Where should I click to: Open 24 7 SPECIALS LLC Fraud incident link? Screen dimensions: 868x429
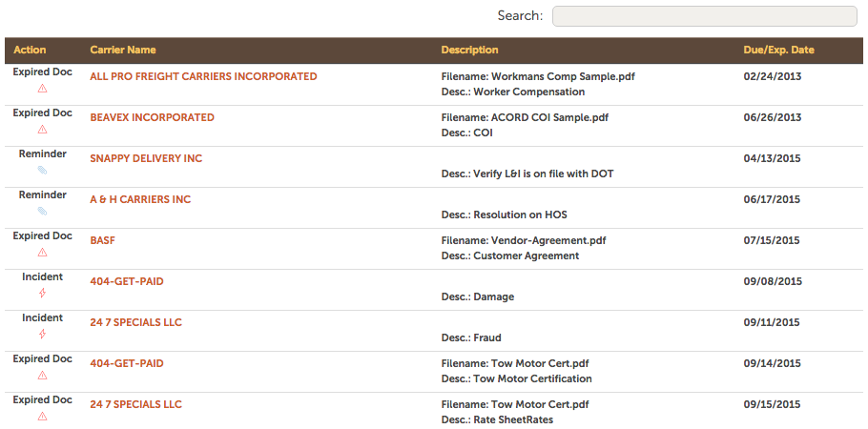click(x=136, y=322)
